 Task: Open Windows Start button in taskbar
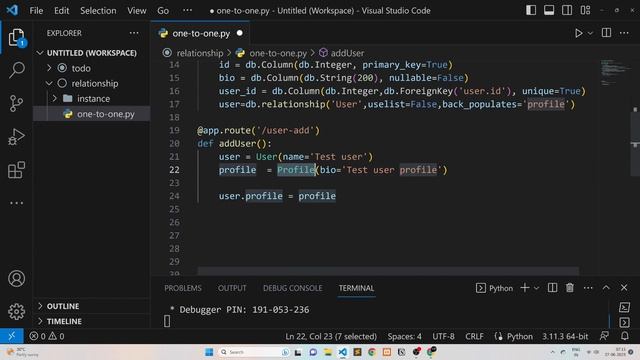tap(209, 352)
